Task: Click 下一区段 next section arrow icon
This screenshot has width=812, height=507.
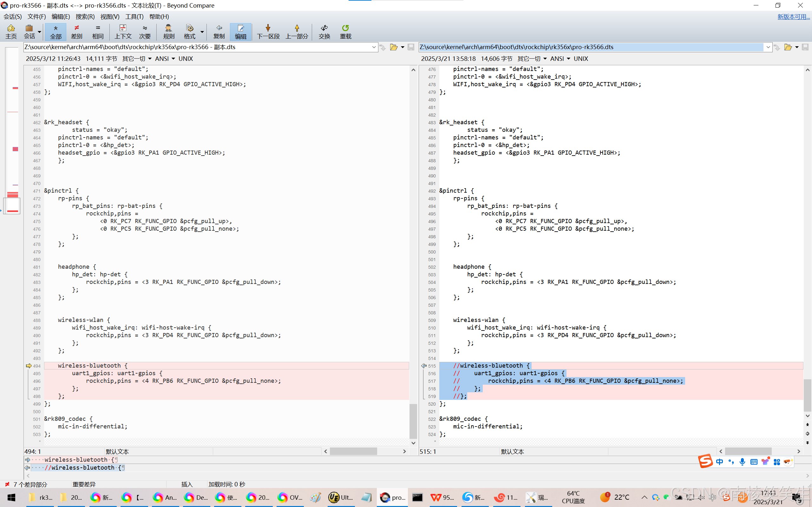Action: point(268,28)
